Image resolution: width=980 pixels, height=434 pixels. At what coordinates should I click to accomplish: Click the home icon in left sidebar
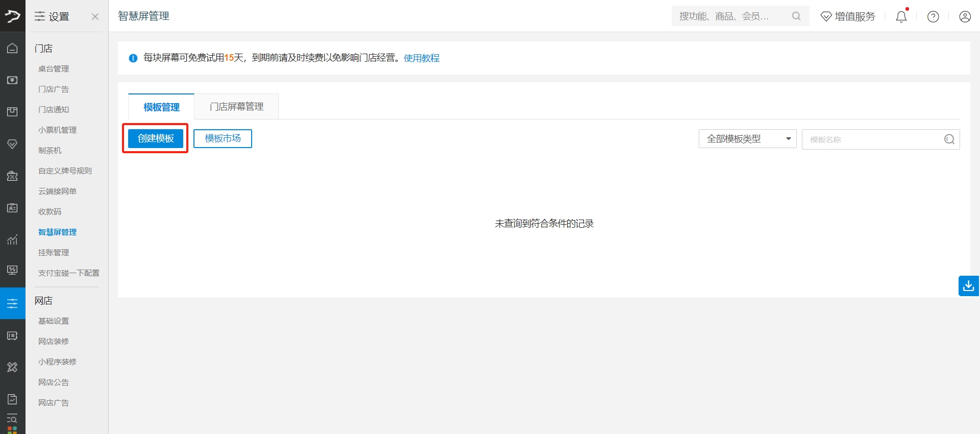(12, 48)
